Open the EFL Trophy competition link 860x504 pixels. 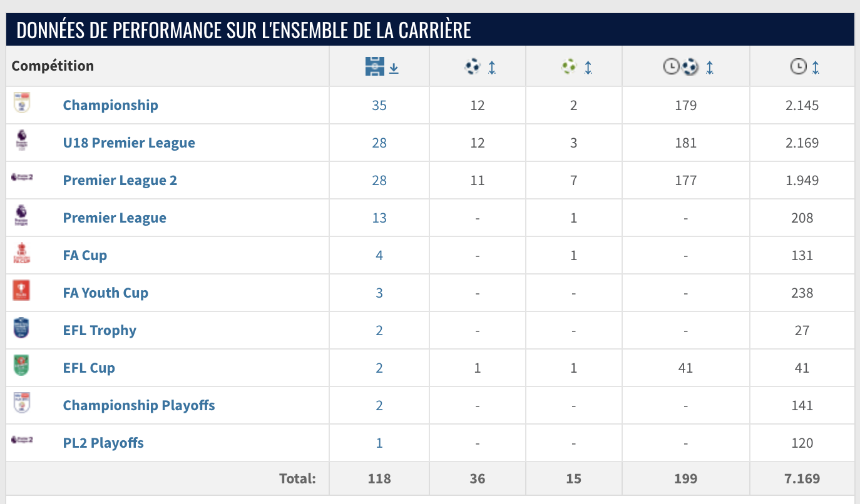point(100,330)
